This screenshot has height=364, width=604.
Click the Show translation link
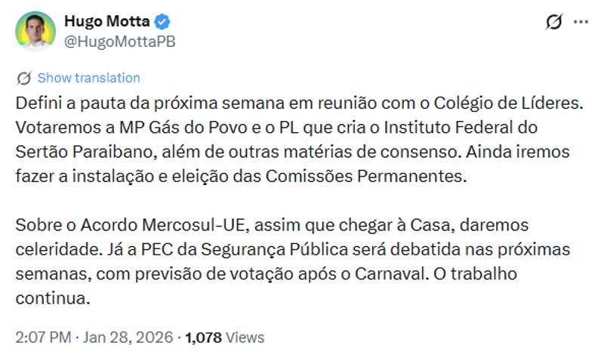[88, 78]
